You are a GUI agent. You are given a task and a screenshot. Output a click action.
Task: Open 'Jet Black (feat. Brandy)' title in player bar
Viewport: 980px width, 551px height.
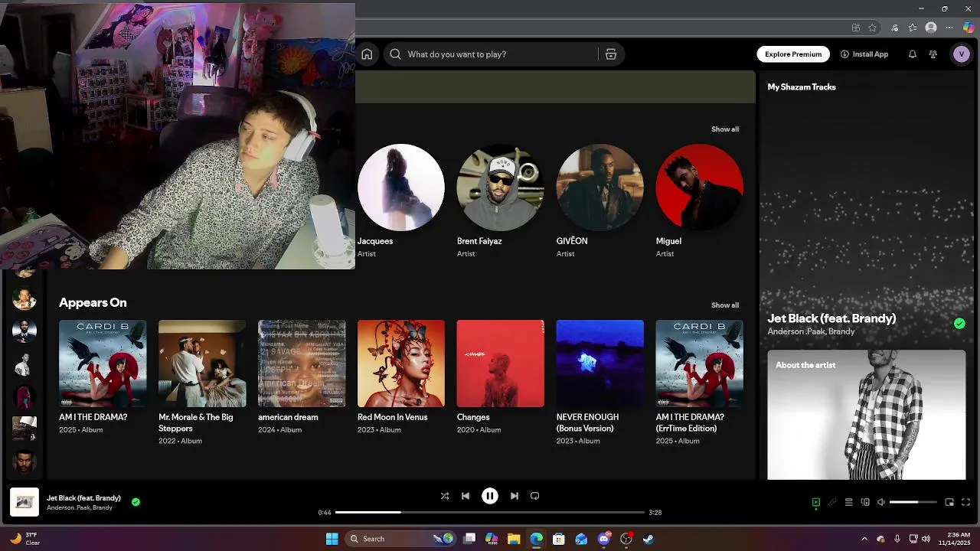coord(83,497)
